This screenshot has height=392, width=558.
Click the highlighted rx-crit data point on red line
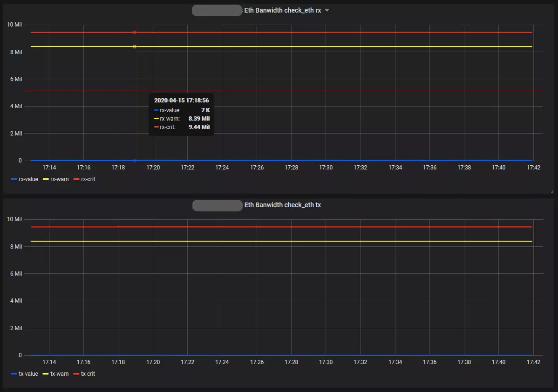click(135, 33)
